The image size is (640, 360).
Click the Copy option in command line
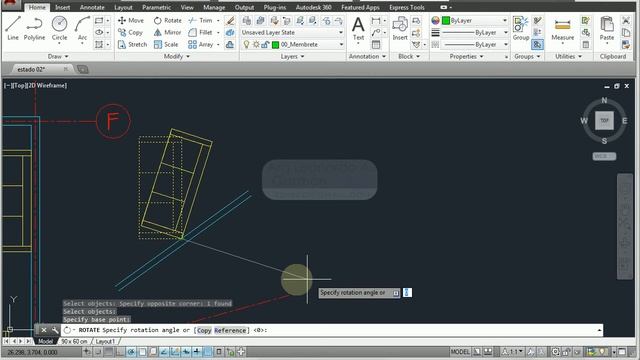click(204, 330)
